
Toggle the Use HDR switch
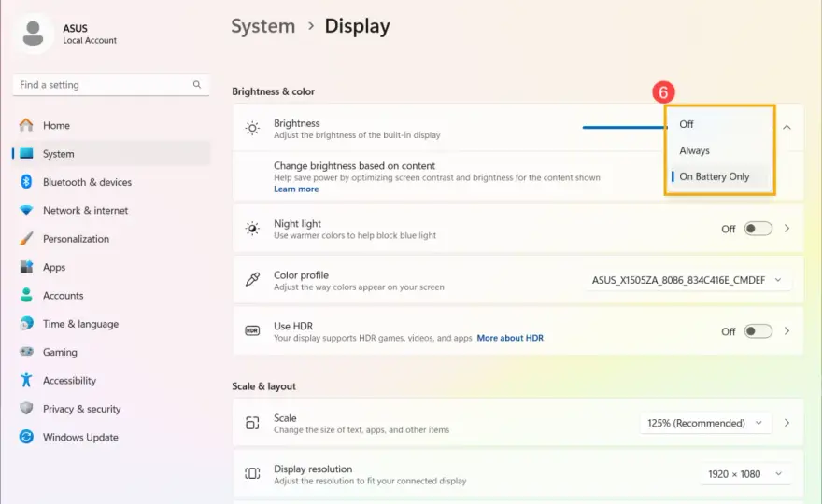pos(758,331)
